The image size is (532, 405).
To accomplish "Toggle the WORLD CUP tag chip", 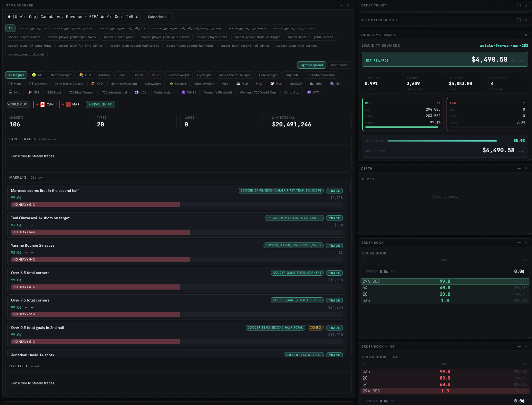I will click(17, 104).
